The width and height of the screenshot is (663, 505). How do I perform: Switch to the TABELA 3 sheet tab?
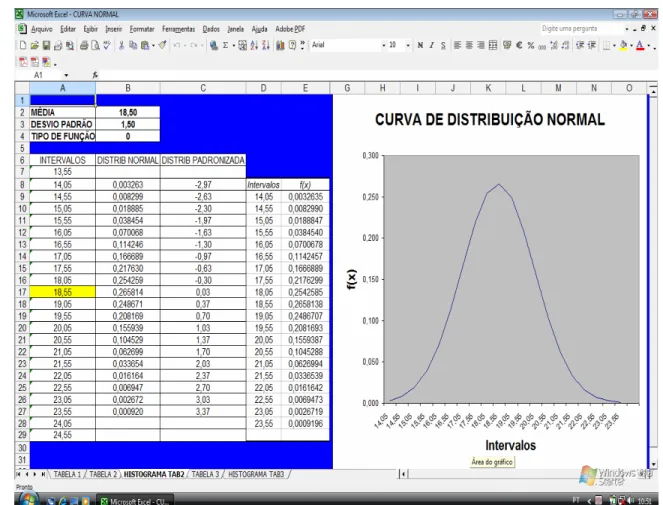[205, 474]
